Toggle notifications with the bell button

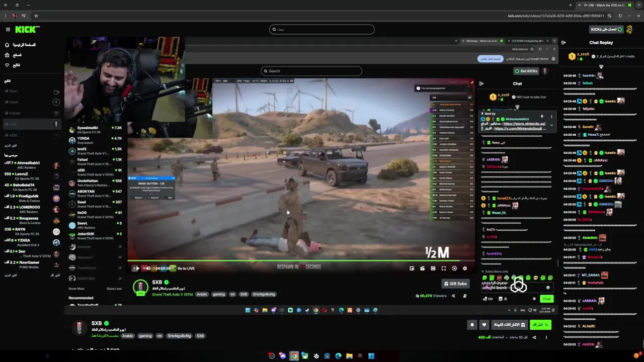point(472,325)
